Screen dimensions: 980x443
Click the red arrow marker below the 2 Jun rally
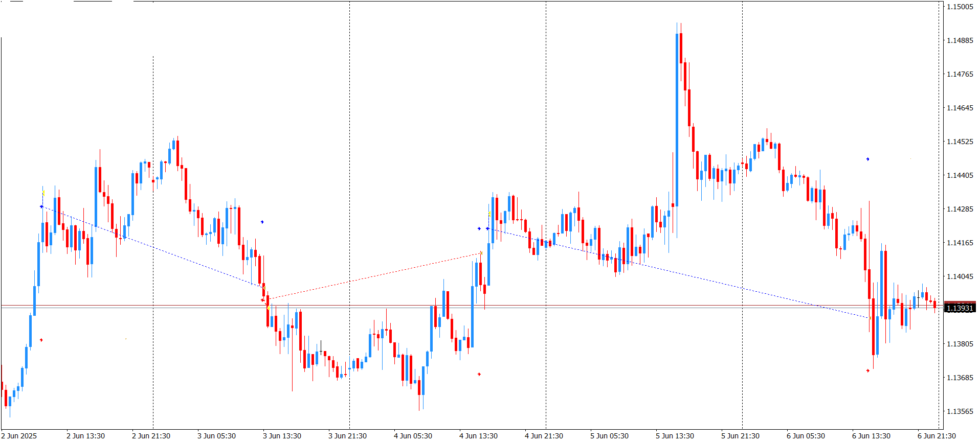point(41,340)
